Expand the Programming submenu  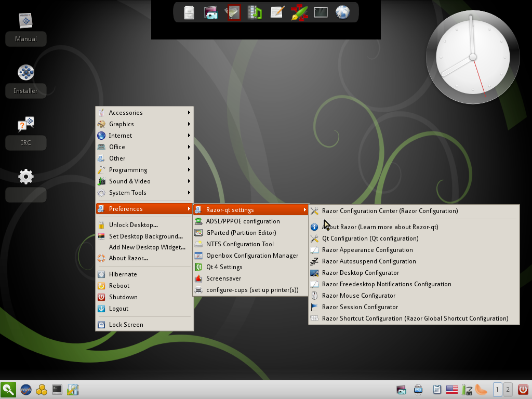pos(144,170)
